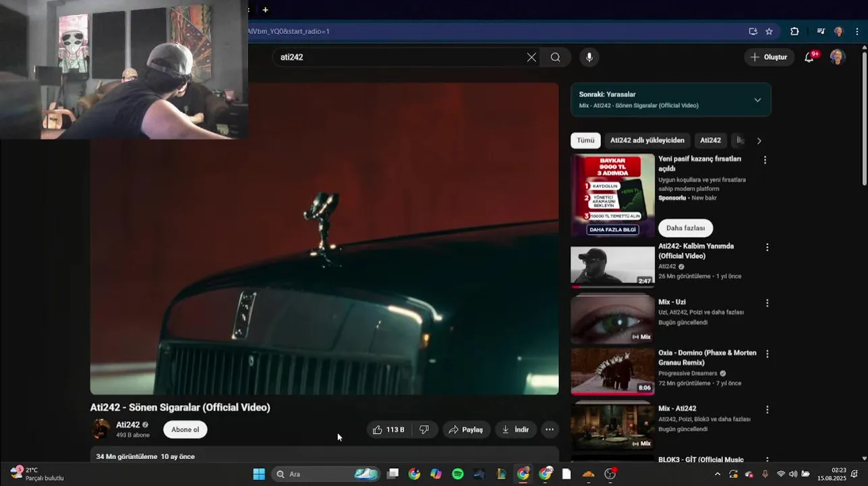Screen dimensions: 868x486
Task: Open the Oluştur create button
Action: click(x=770, y=57)
